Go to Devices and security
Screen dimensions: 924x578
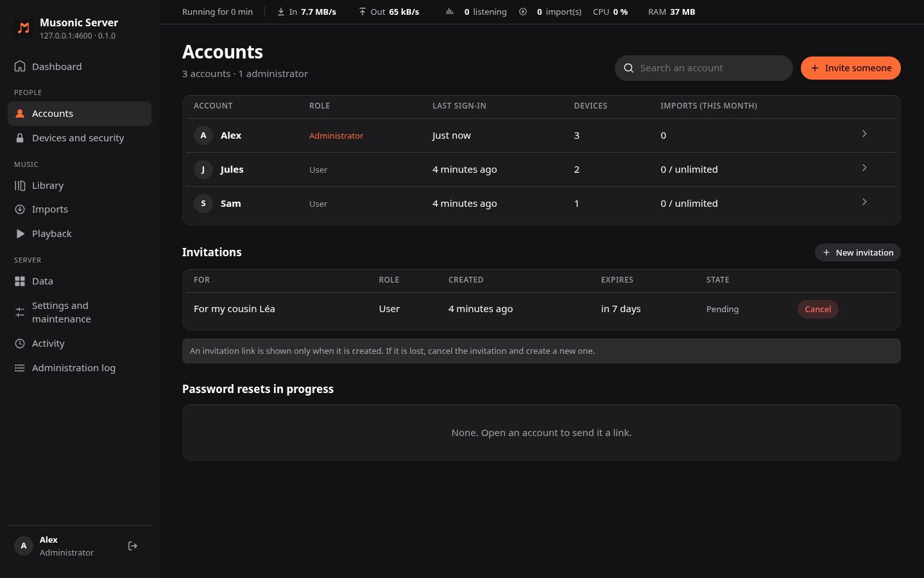pyautogui.click(x=80, y=138)
